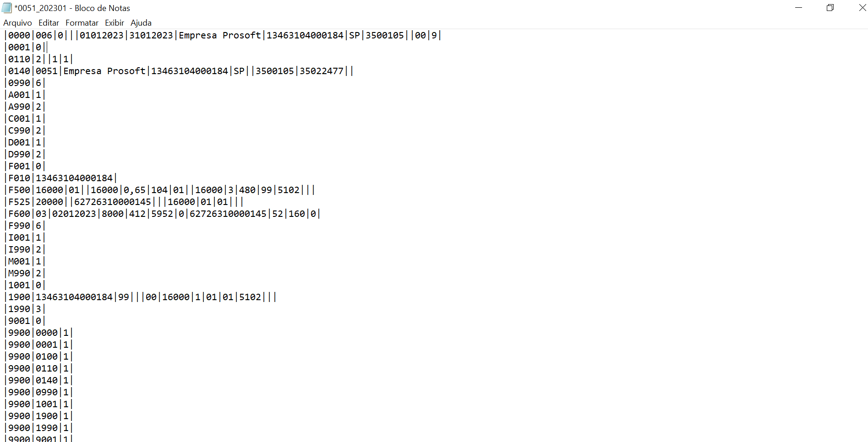Minimize the Bloco de Notas window

pyautogui.click(x=798, y=8)
